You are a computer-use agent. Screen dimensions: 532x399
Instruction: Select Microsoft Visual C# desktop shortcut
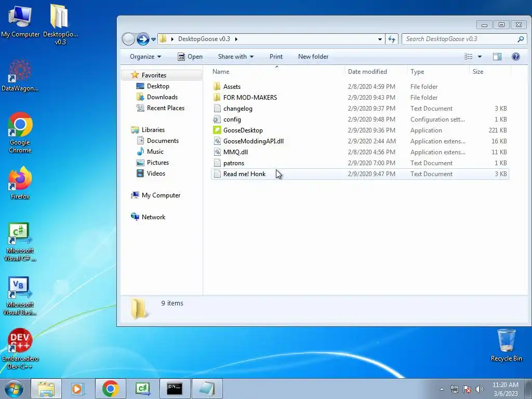point(20,242)
